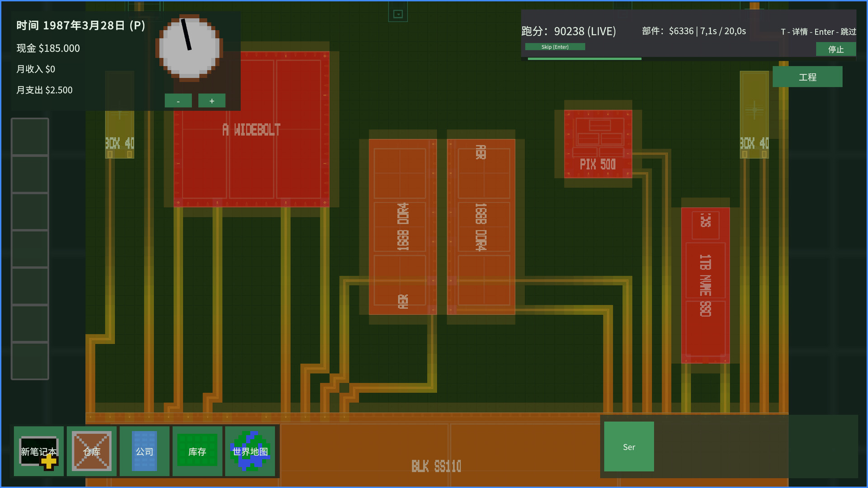Stop the benchmark with 停止 button
Viewport: 868px width, 488px height.
pyautogui.click(x=835, y=49)
